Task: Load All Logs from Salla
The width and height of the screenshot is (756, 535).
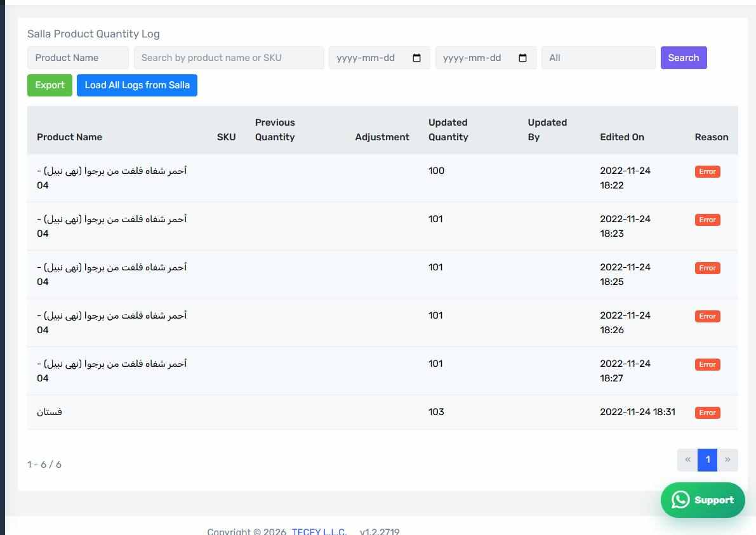Action: click(x=137, y=85)
